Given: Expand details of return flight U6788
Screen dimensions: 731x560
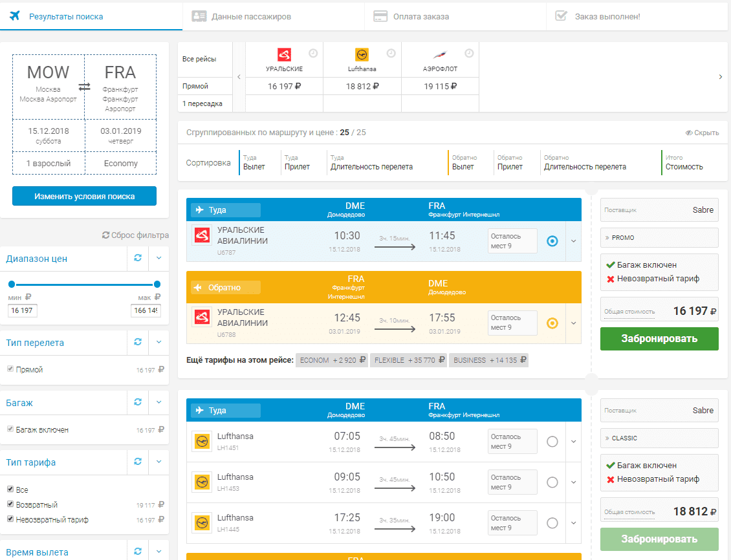Looking at the screenshot, I should coord(573,323).
